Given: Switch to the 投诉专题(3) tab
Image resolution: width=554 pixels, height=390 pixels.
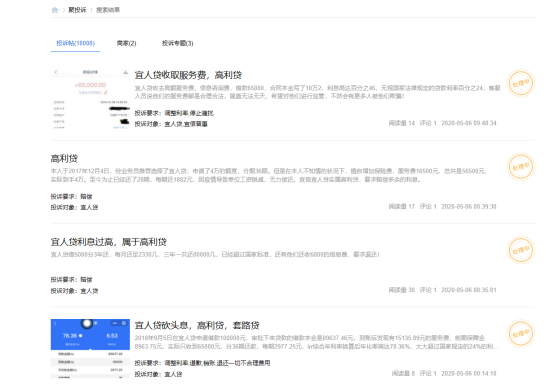Looking at the screenshot, I should pos(177,43).
